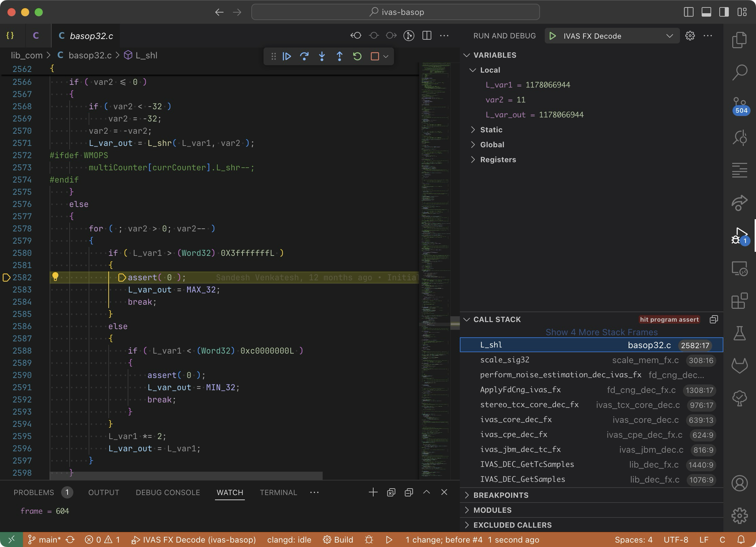Expand the BREAKPOINTS section
This screenshot has width=756, height=547.
[x=501, y=495]
